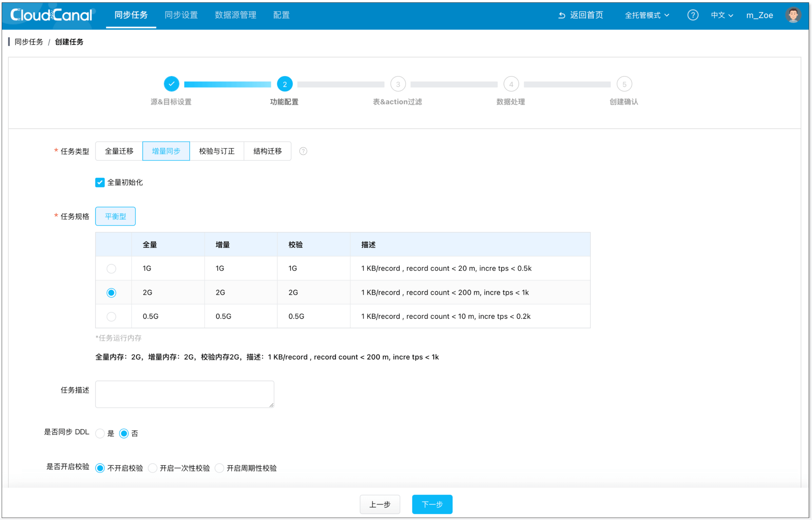The height and width of the screenshot is (520, 812).
Task: Select 是 for 是否同步 DDL
Action: (x=100, y=433)
